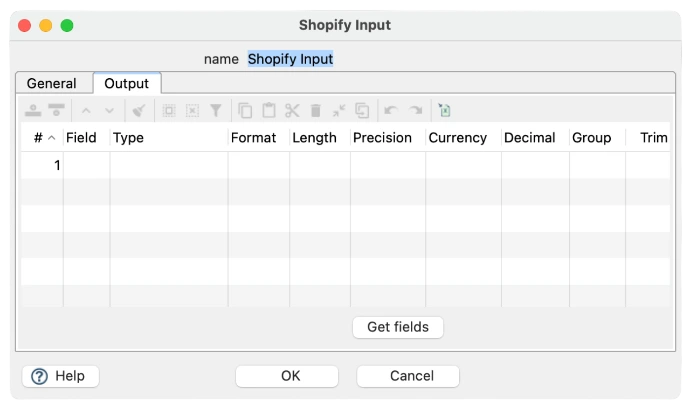Click the undo arrow in the toolbar
Viewport: 690px width, 408px height.
click(x=391, y=110)
